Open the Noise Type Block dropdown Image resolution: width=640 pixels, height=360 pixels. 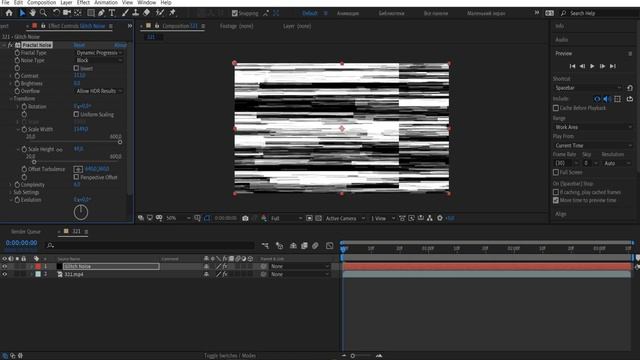tap(99, 60)
